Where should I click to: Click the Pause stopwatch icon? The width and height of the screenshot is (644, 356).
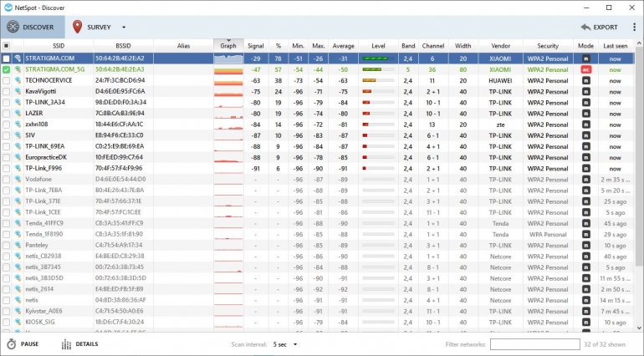tap(12, 344)
